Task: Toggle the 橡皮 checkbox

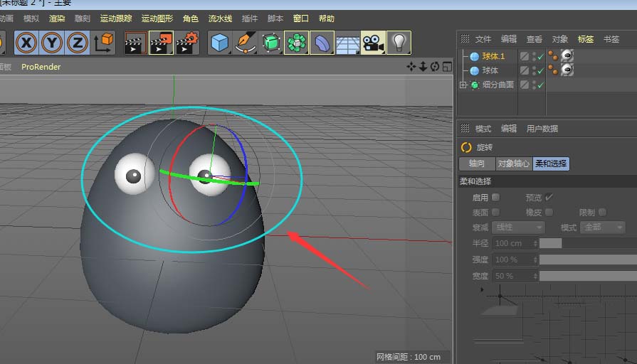Action: pos(549,212)
